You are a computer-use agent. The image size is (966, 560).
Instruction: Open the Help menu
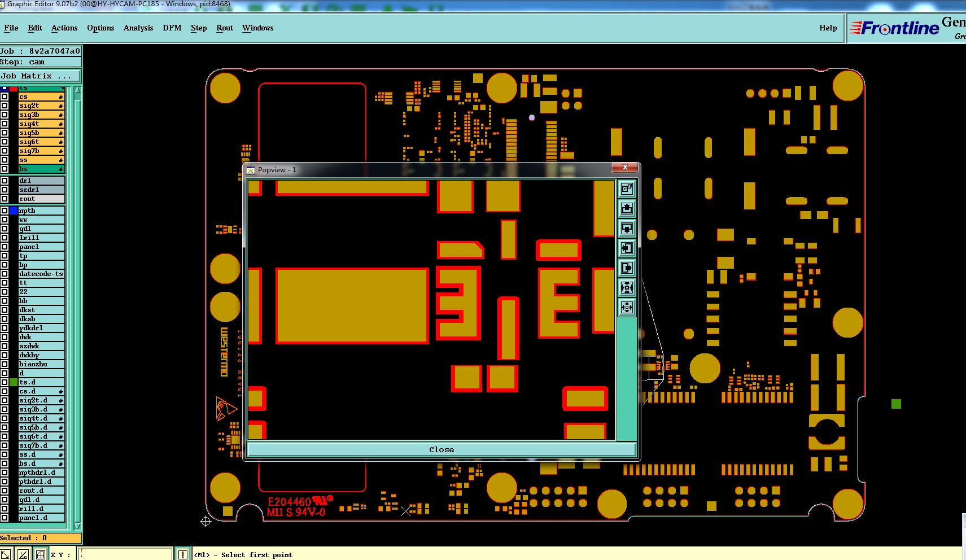(828, 28)
